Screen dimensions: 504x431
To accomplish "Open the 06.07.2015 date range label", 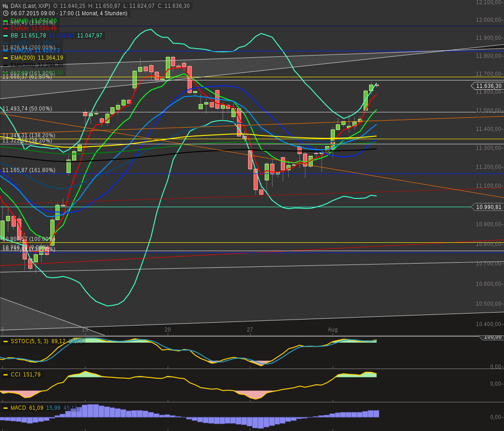I will coord(69,13).
